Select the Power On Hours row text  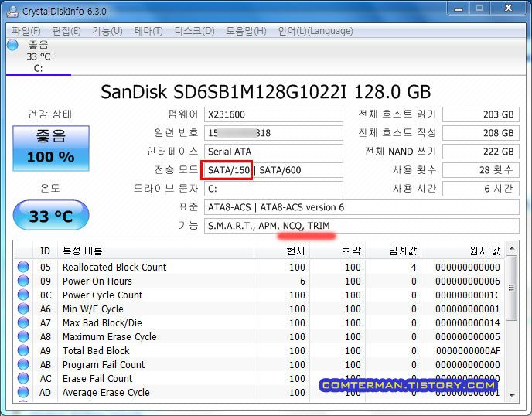[97, 281]
